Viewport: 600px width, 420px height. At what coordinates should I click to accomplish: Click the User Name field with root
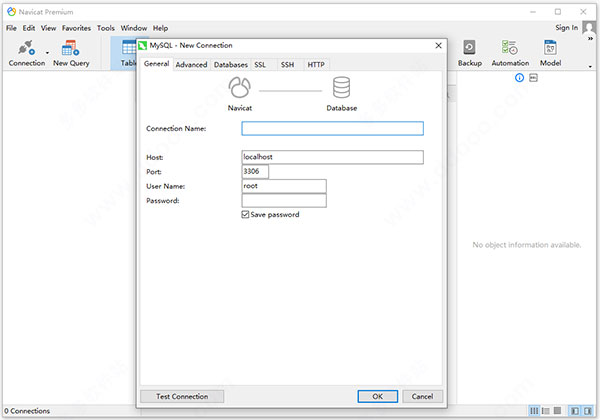[x=284, y=186]
